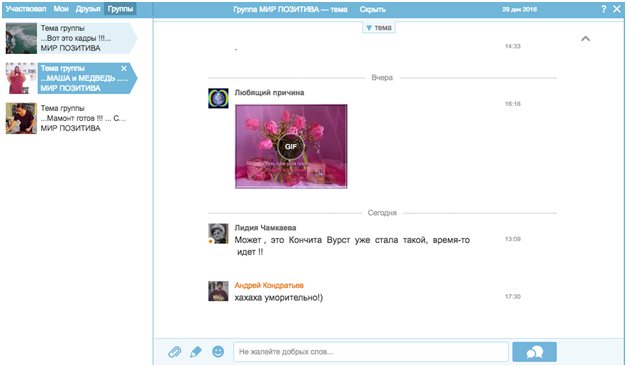
Task: Open the attach file paperclip icon
Action: (174, 352)
